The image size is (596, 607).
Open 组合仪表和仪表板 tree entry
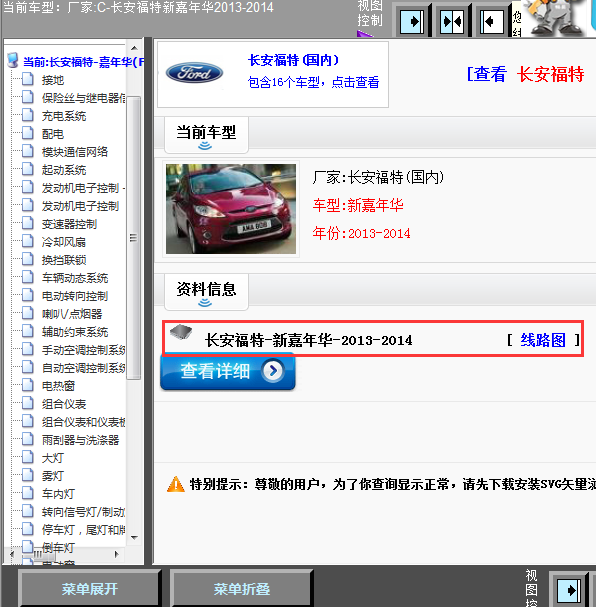tap(84, 422)
